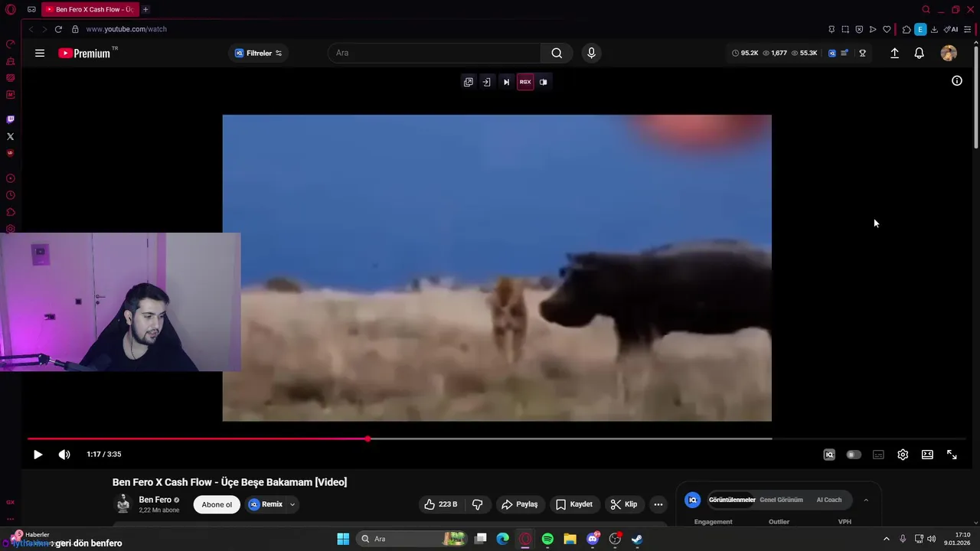This screenshot has width=980, height=551.
Task: Click the Abone ol subscribe button
Action: [x=217, y=504]
